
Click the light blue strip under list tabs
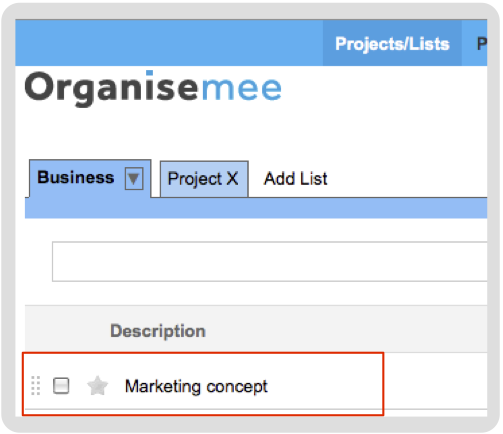pyautogui.click(x=256, y=208)
